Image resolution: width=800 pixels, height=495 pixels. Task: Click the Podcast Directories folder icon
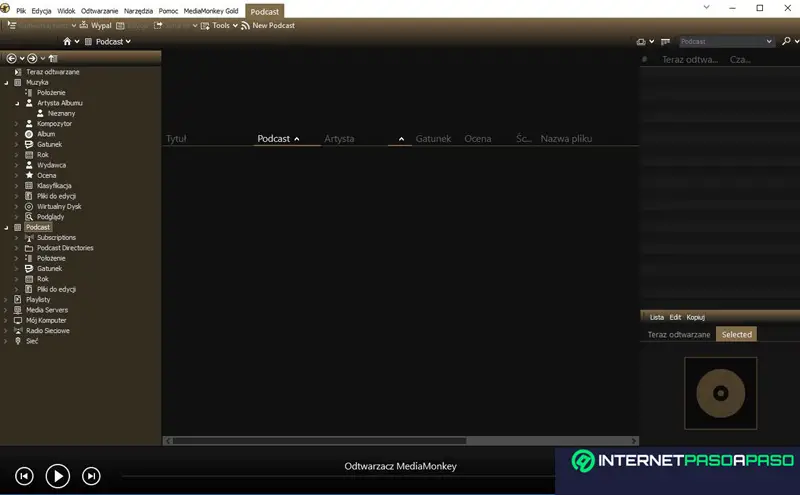[29, 248]
